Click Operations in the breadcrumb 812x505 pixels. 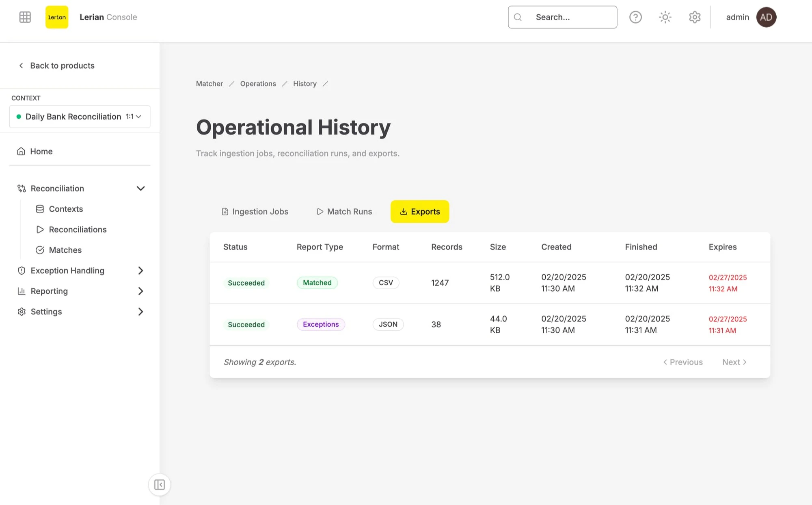pyautogui.click(x=258, y=84)
